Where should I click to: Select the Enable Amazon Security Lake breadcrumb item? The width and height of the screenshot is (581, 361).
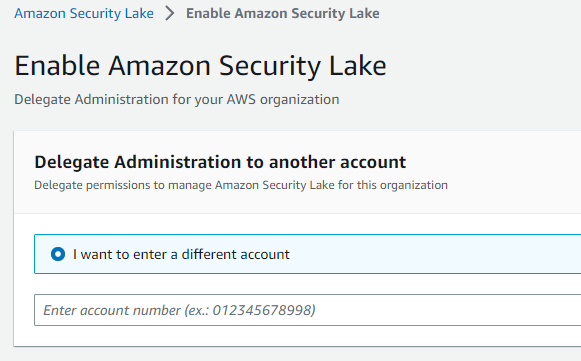(x=282, y=13)
